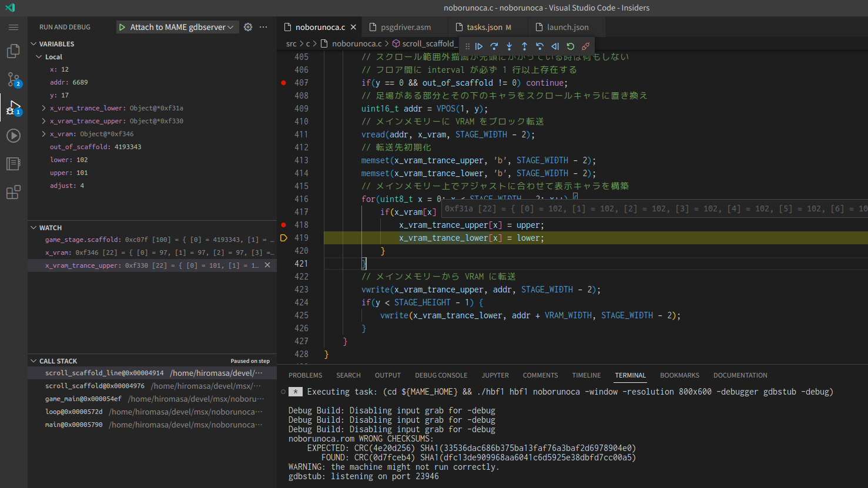Toggle the breakpoint on line 407
The image size is (868, 488).
283,83
